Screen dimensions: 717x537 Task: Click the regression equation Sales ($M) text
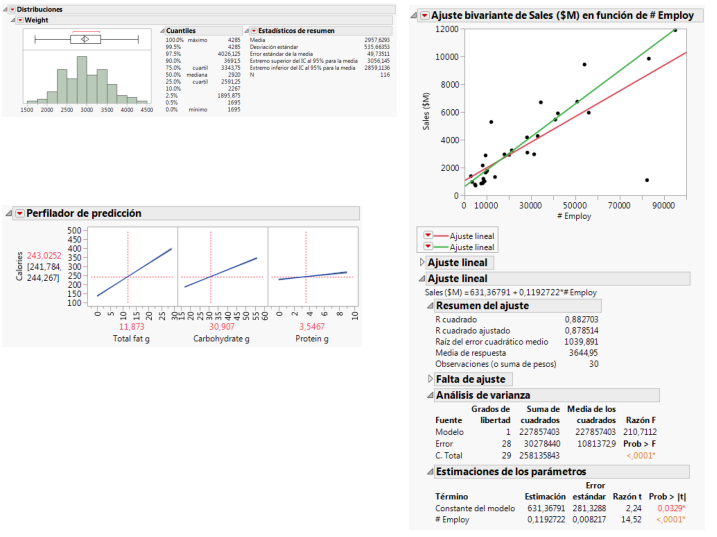[511, 292]
